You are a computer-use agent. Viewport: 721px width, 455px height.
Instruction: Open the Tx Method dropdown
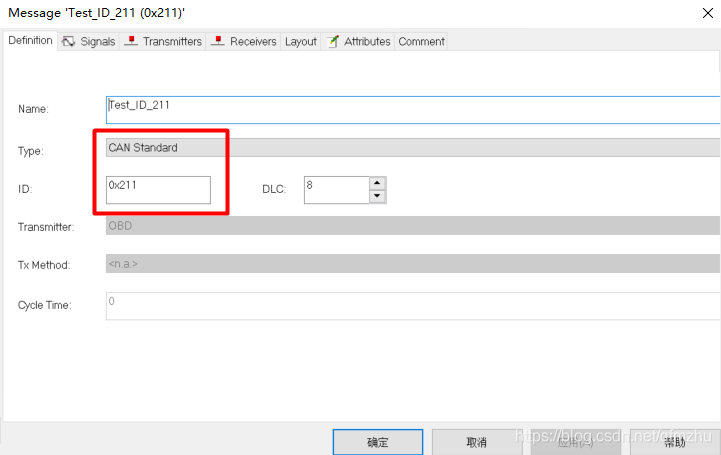[413, 264]
